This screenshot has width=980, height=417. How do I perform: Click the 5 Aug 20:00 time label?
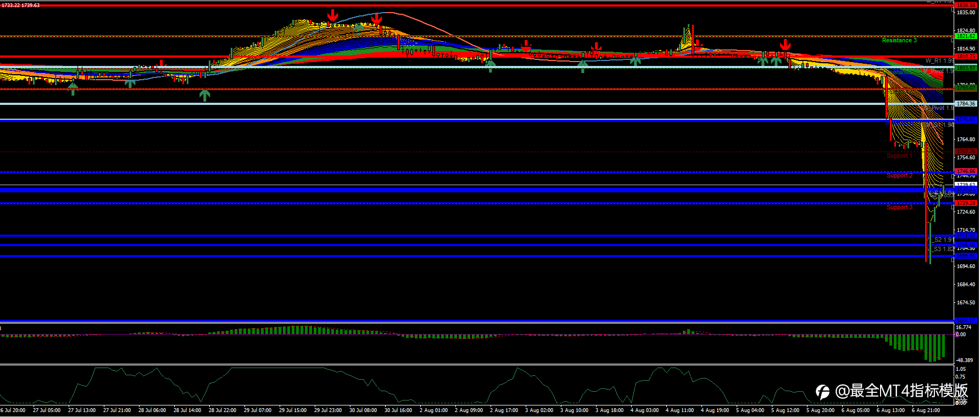tap(820, 410)
